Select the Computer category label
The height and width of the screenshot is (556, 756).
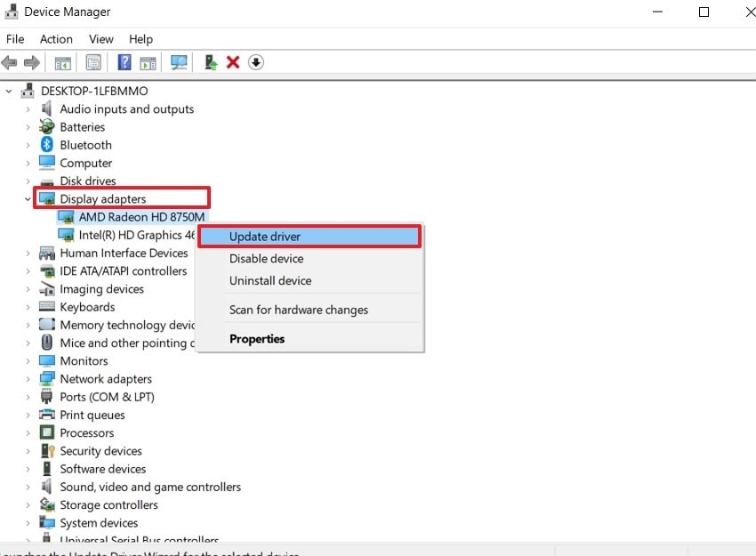pyautogui.click(x=85, y=163)
